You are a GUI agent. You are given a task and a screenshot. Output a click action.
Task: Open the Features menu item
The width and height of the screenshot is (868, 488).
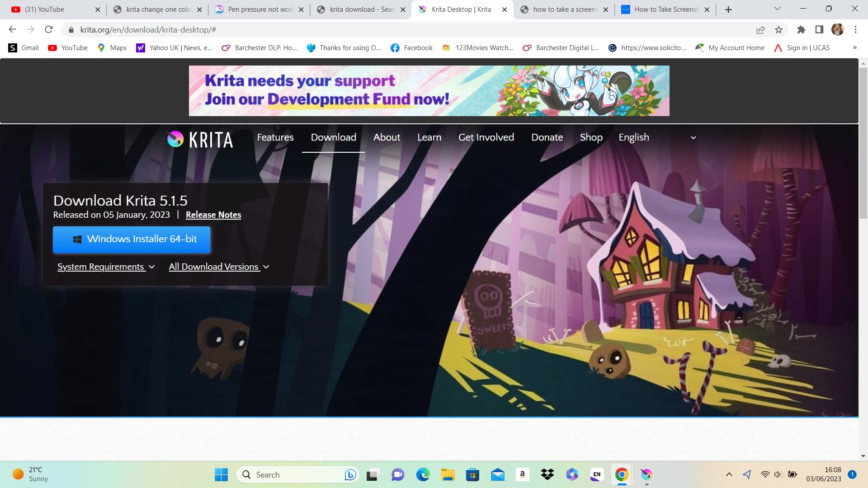[x=275, y=137]
